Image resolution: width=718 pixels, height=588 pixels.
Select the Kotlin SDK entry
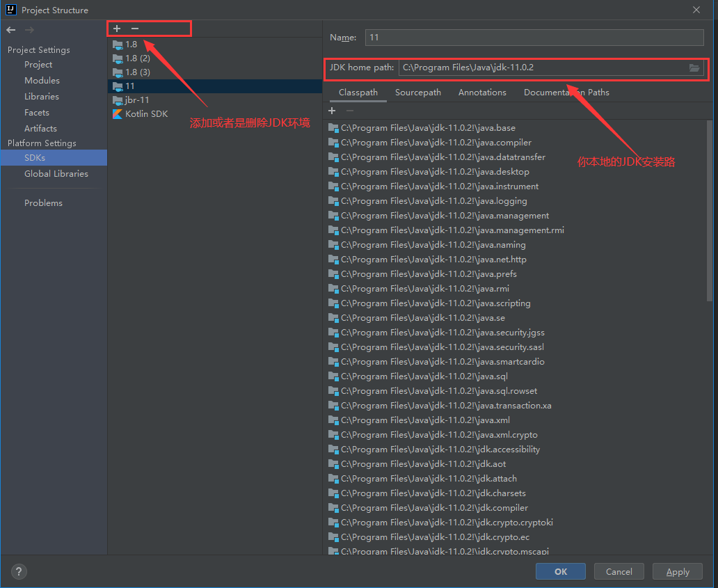pyautogui.click(x=145, y=114)
